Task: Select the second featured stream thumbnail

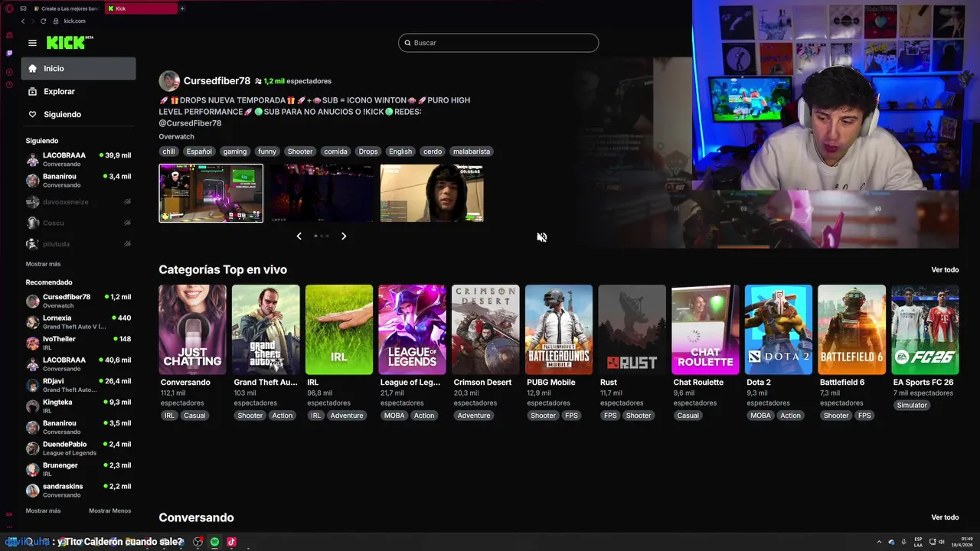Action: coord(322,193)
